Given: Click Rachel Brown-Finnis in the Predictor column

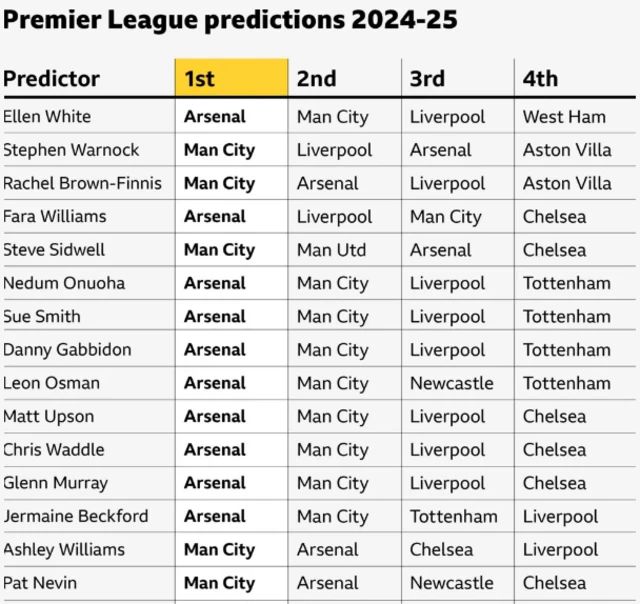Looking at the screenshot, I should (x=87, y=183).
